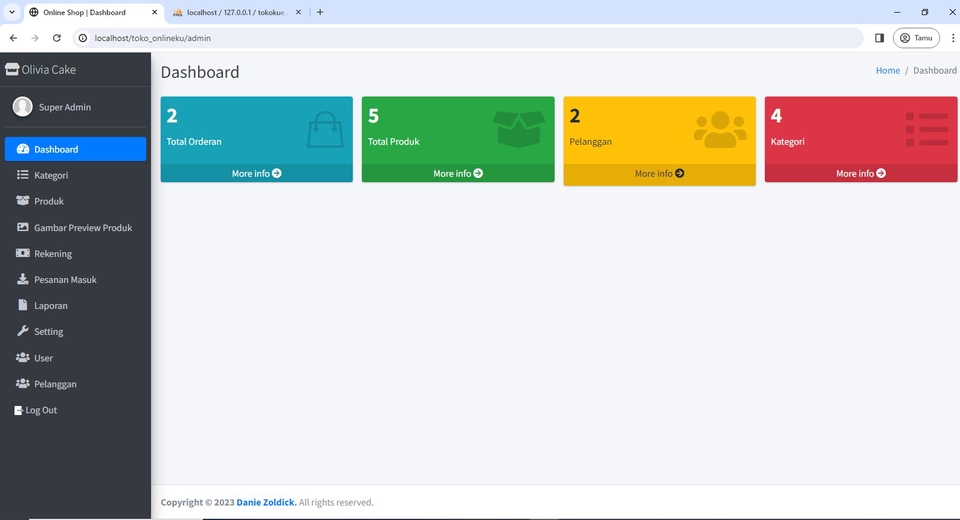
Task: Click the Log Out door icon
Action: click(x=19, y=410)
